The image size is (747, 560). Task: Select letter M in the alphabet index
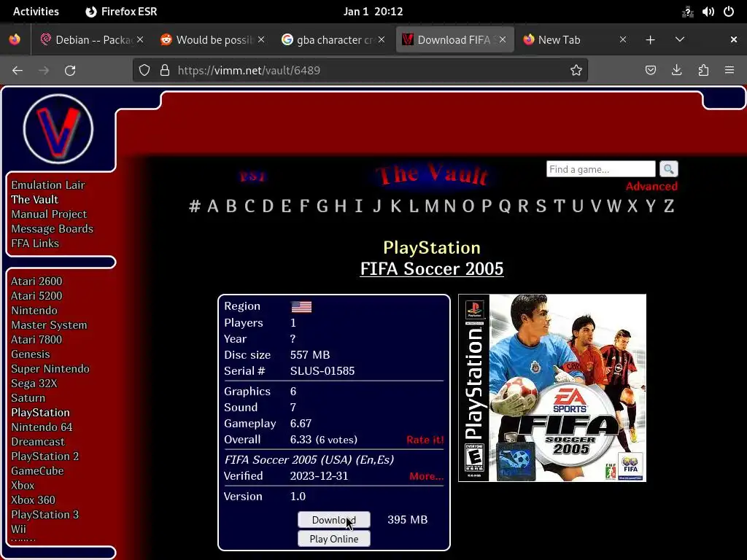(432, 206)
